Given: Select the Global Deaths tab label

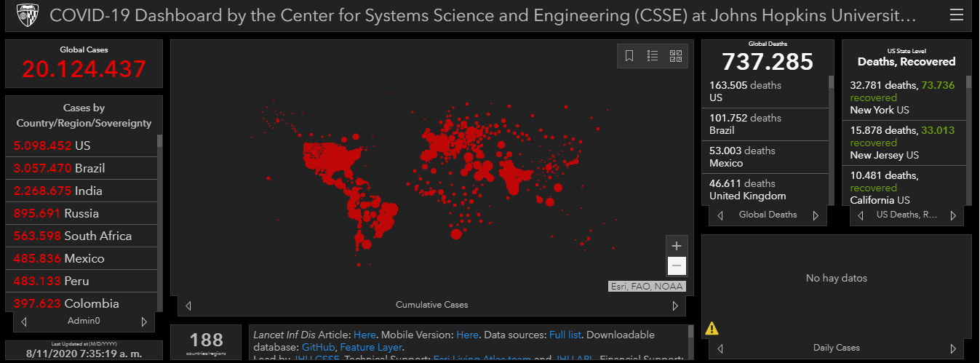Looking at the screenshot, I should click(x=768, y=215).
